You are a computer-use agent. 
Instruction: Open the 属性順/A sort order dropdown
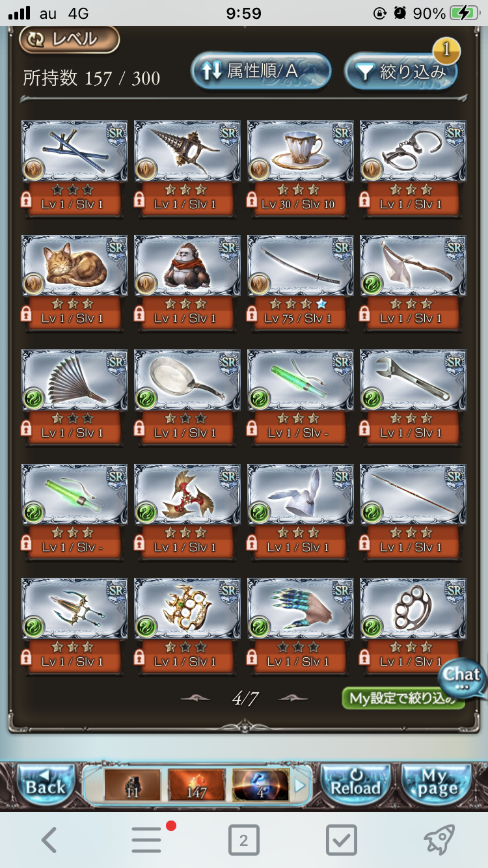coord(261,71)
